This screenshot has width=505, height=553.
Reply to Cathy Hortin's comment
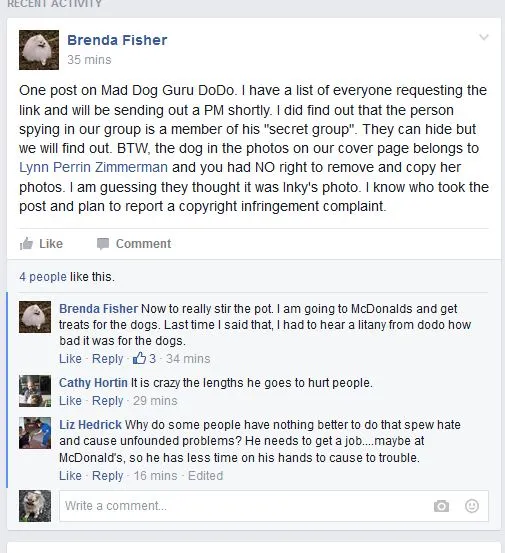108,401
